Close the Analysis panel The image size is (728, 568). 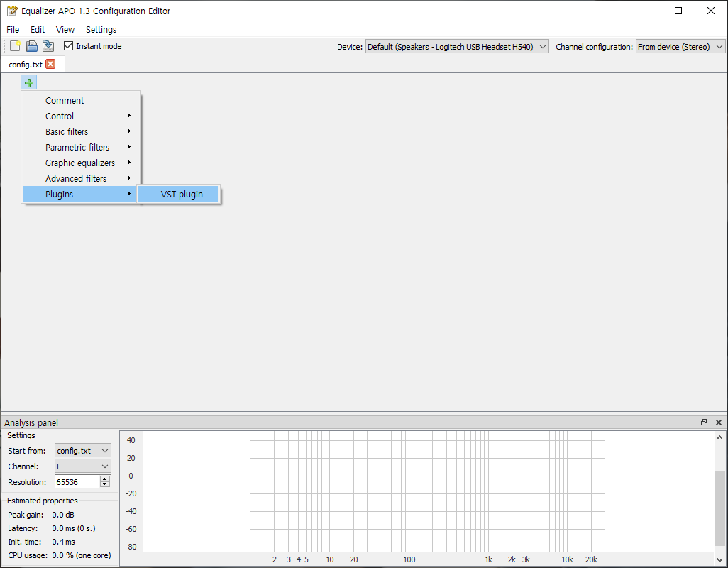(719, 422)
